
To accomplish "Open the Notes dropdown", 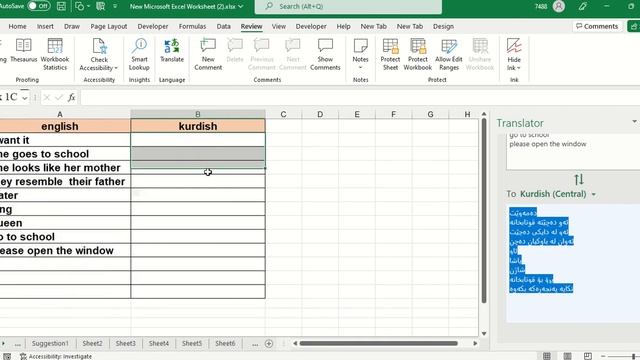I will coord(360,54).
